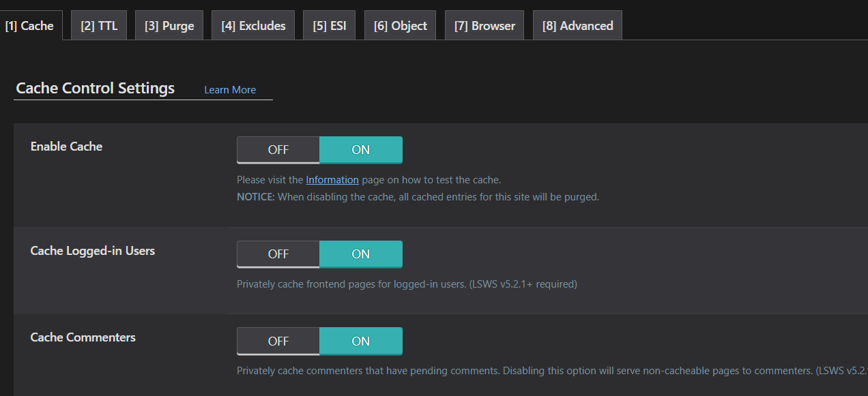Go to the [4] Excludes tab
Screen dimensions: 868x396
[x=253, y=26]
